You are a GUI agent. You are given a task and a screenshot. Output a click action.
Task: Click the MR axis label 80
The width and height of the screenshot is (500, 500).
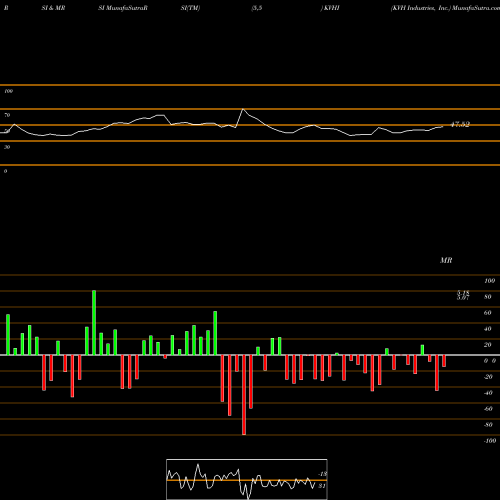pyautogui.click(x=488, y=297)
